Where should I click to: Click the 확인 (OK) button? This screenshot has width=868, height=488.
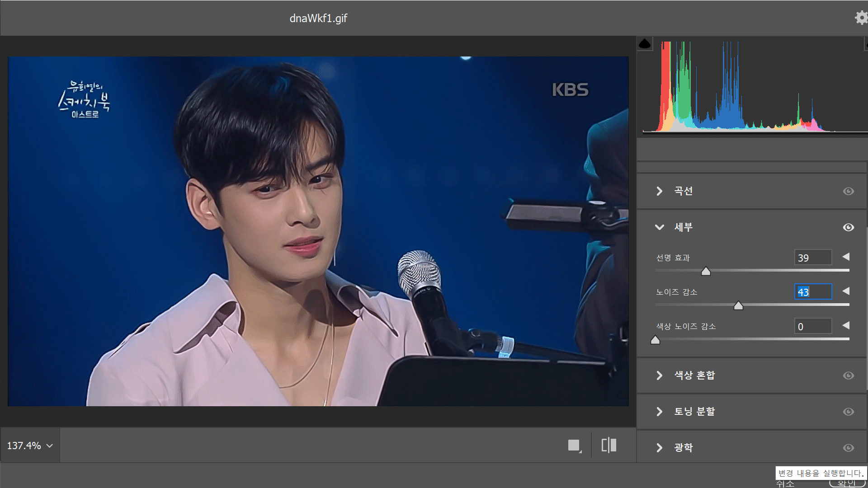(x=847, y=483)
